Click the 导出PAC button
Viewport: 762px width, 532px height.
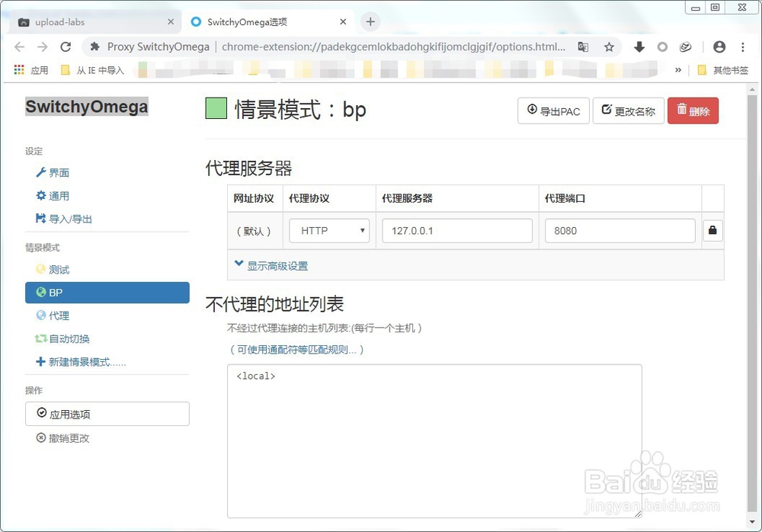553,111
